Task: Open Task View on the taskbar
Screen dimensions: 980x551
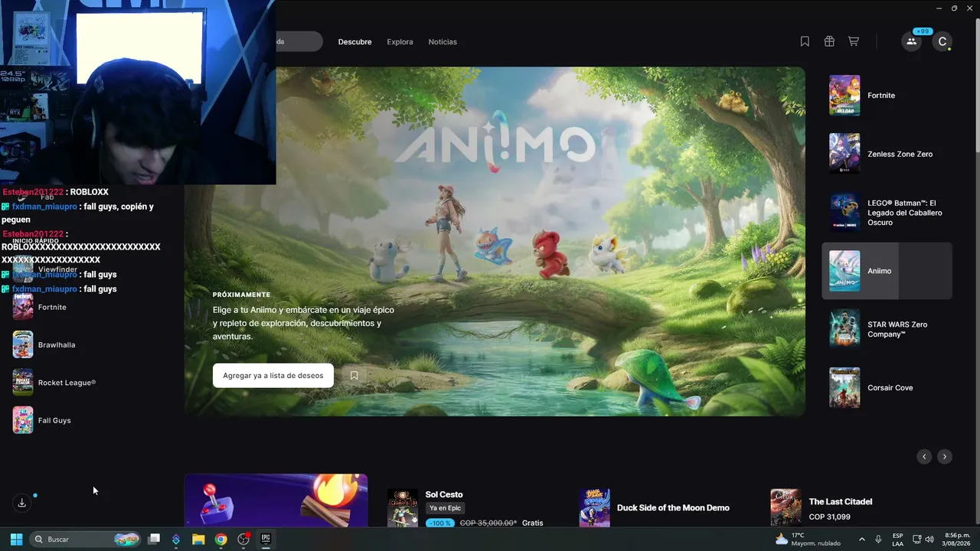Action: 154,539
